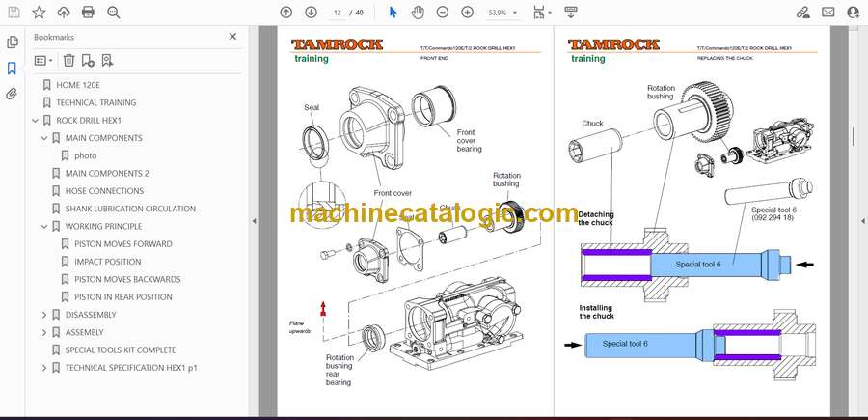Zoom in with plus button
This screenshot has width=868, height=420.
(468, 13)
